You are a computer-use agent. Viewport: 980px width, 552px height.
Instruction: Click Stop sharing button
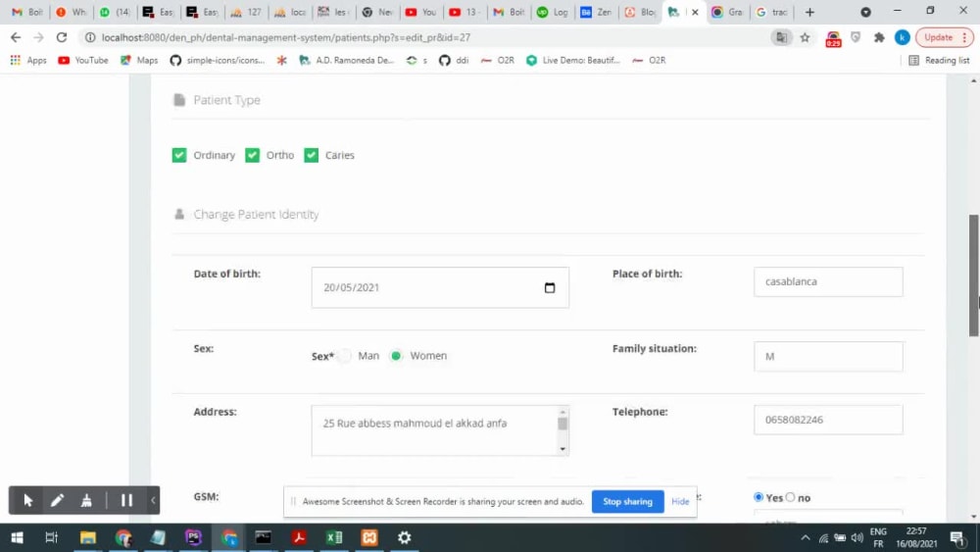[627, 501]
